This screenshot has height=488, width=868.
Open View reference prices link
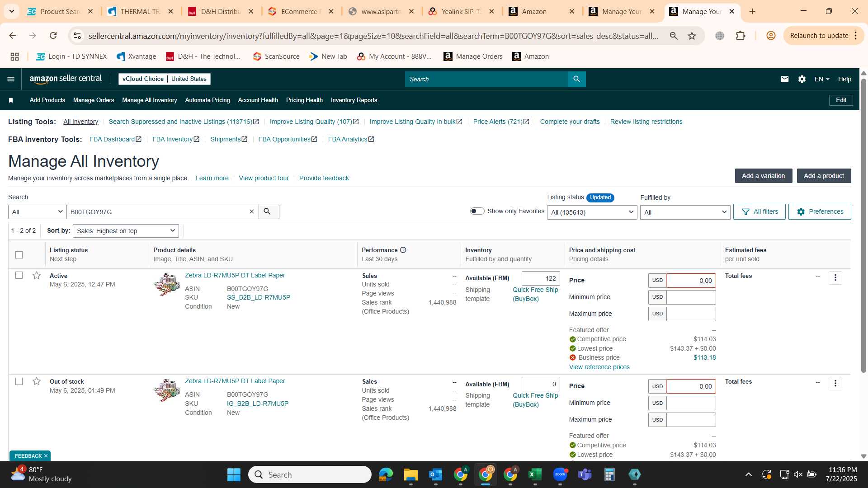[599, 367]
